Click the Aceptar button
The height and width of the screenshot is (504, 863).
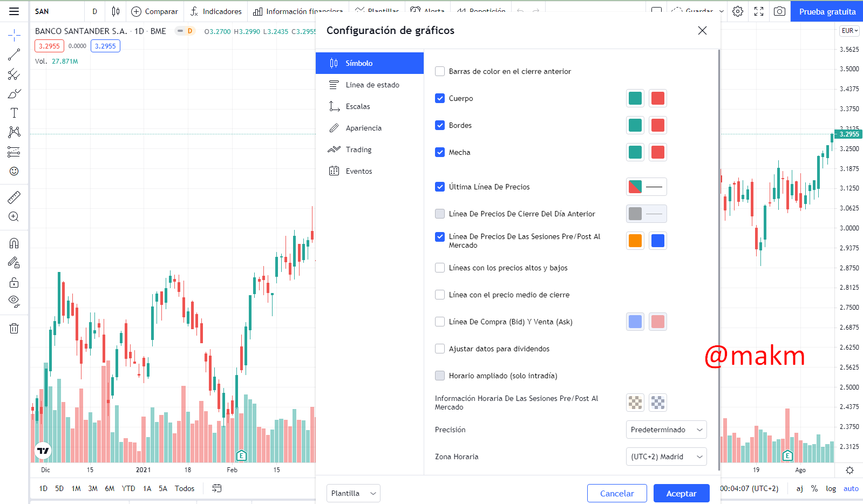coord(681,493)
